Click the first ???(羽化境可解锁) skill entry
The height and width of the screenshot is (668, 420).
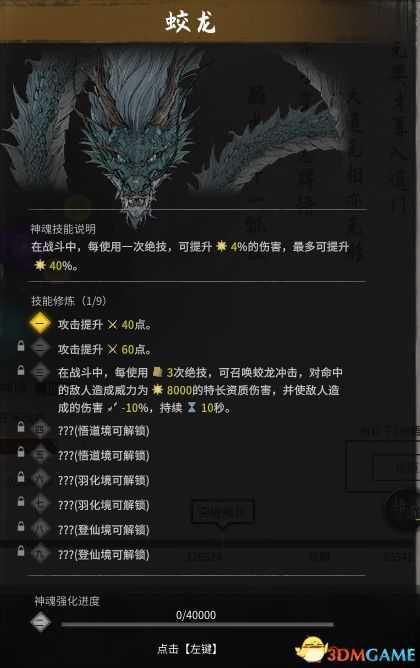click(104, 481)
